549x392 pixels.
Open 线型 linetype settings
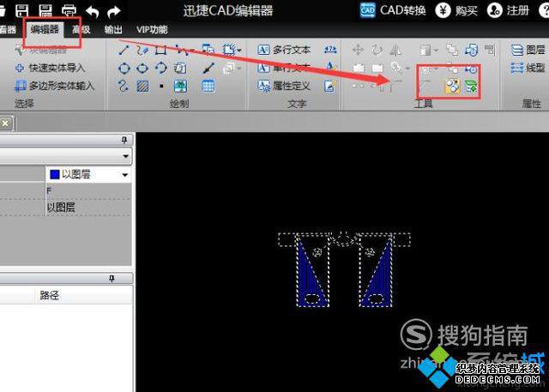[x=528, y=67]
